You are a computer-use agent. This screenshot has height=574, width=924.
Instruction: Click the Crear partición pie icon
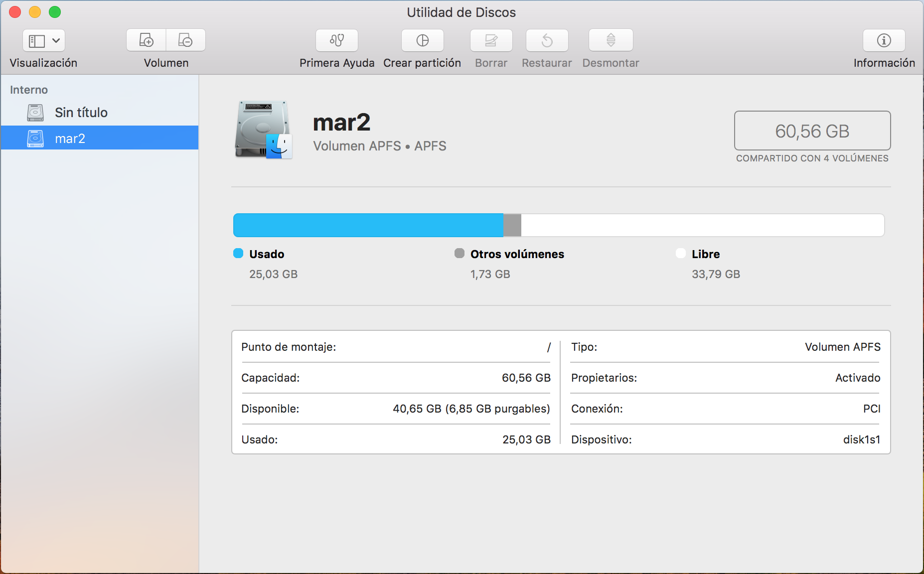tap(422, 40)
